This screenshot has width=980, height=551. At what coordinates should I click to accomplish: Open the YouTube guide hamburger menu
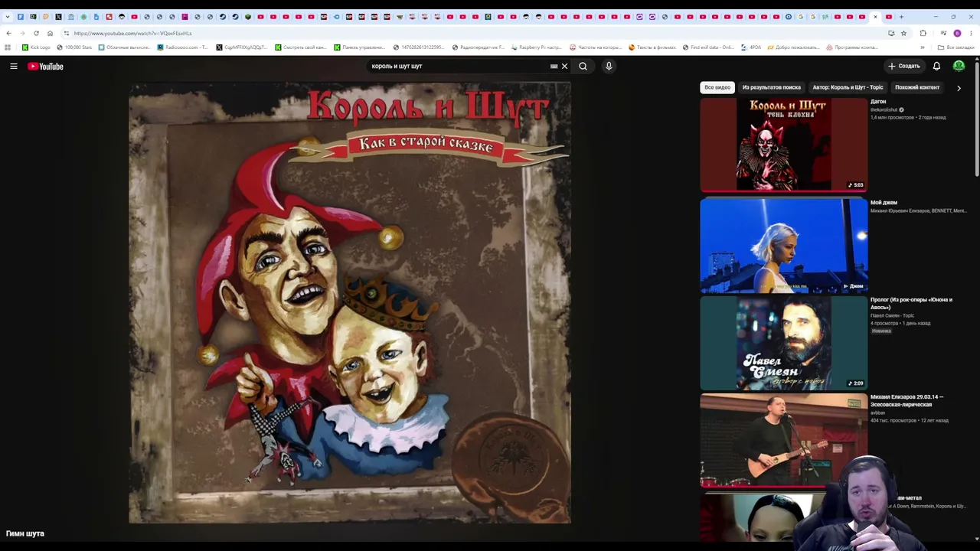click(14, 67)
